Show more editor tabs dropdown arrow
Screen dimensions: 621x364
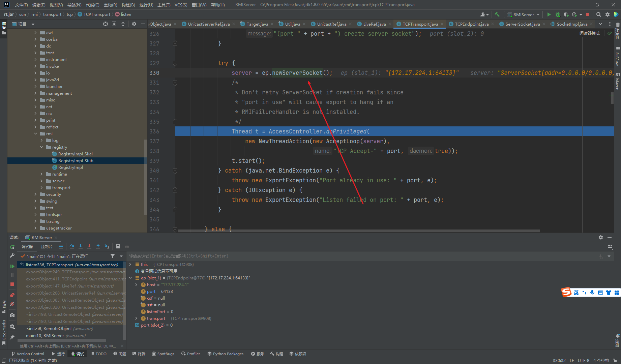click(600, 24)
